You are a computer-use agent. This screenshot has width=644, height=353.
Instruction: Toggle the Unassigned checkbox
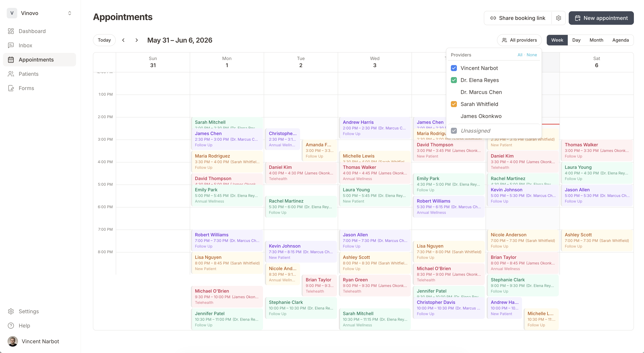click(x=454, y=131)
